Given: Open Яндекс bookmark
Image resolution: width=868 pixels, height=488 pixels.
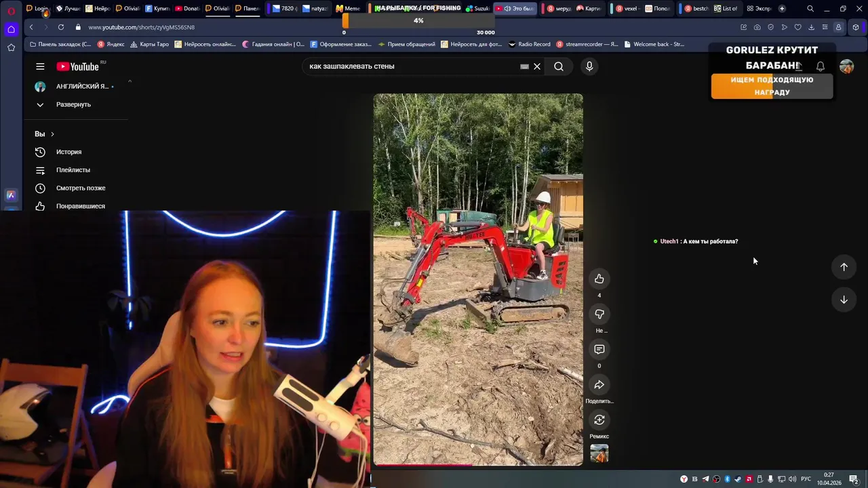Looking at the screenshot, I should [x=111, y=44].
